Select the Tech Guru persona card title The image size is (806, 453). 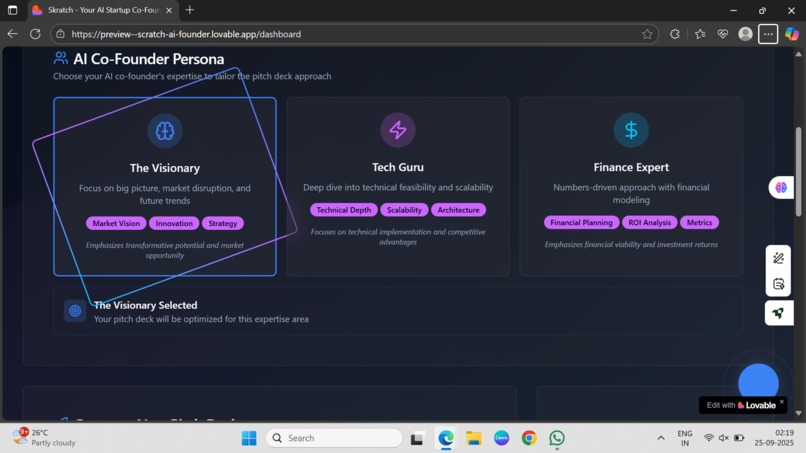pos(398,167)
